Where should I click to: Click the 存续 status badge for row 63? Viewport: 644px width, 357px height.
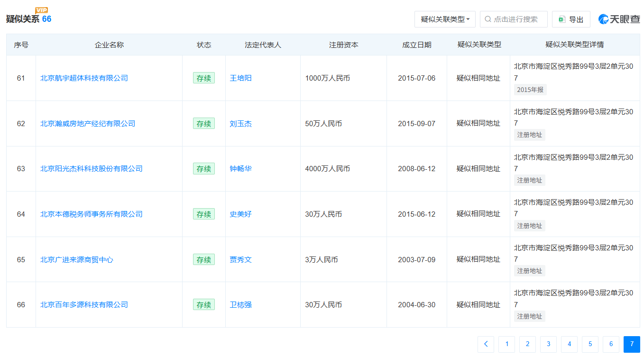coord(204,168)
